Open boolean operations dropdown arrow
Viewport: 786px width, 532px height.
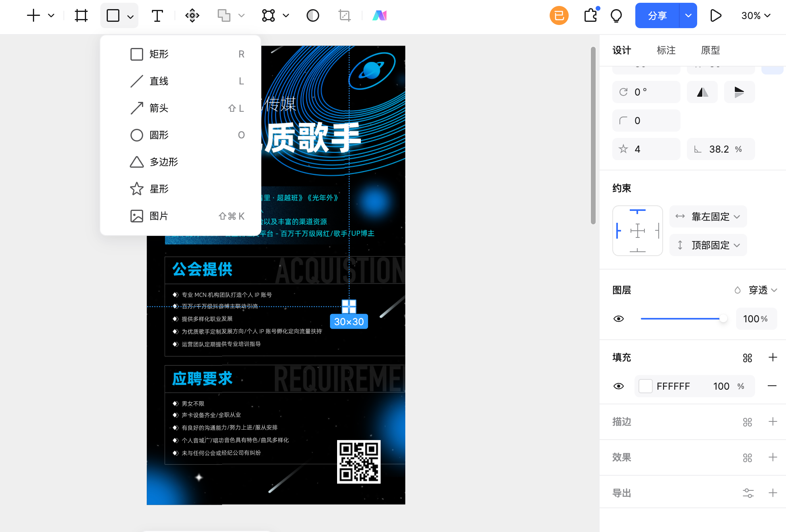click(x=242, y=15)
